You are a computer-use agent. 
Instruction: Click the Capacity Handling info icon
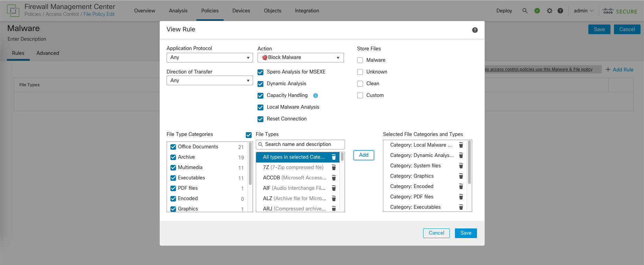tap(315, 96)
